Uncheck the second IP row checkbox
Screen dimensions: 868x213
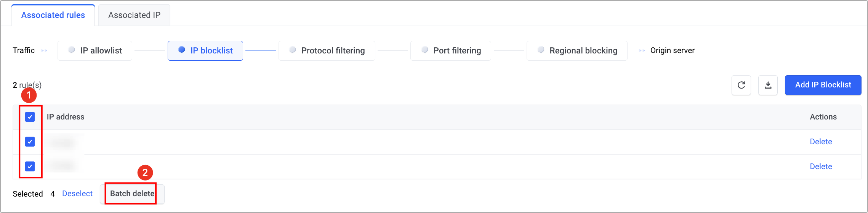pos(30,166)
